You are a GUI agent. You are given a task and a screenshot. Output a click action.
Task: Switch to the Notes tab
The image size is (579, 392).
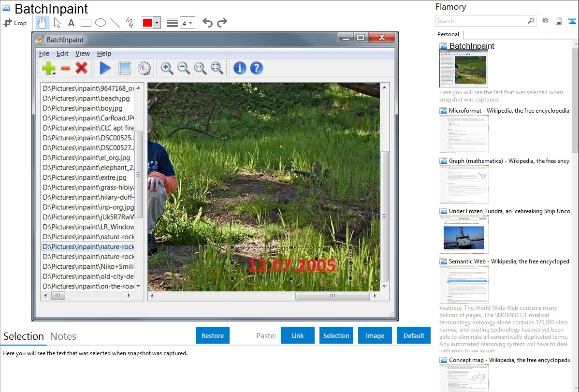coord(63,336)
